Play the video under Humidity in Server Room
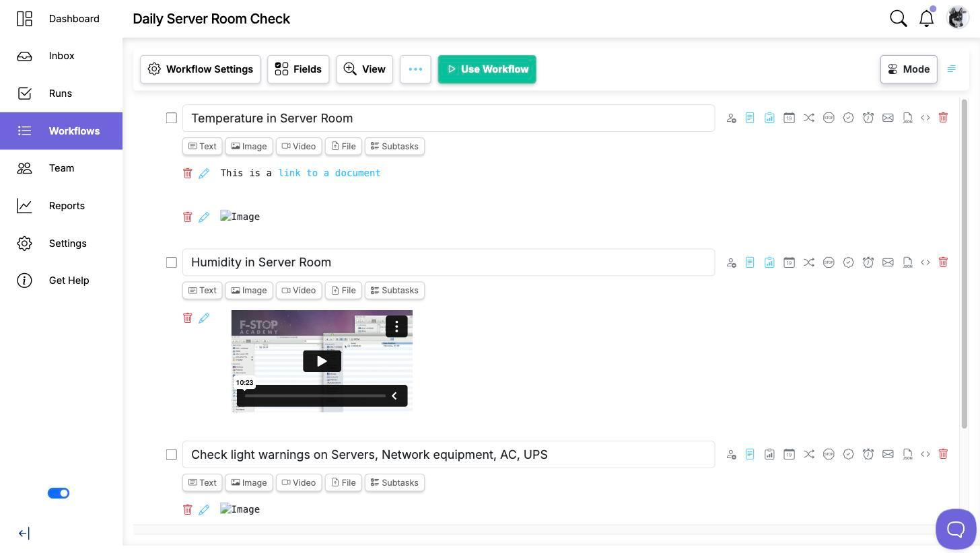 322,361
